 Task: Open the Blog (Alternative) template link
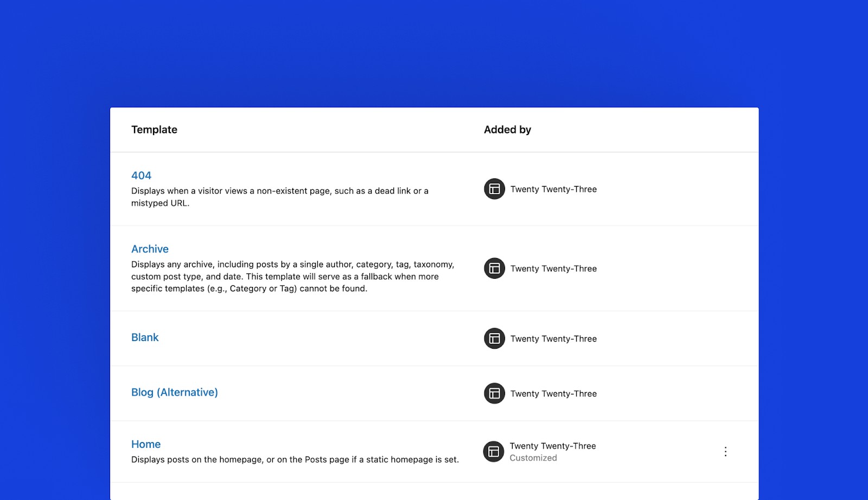coord(174,392)
